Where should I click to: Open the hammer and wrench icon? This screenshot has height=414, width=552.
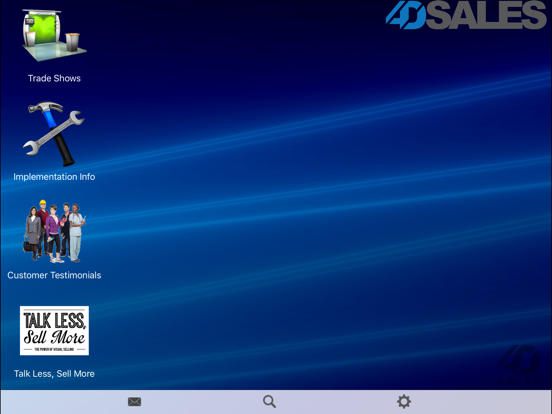coord(54,134)
